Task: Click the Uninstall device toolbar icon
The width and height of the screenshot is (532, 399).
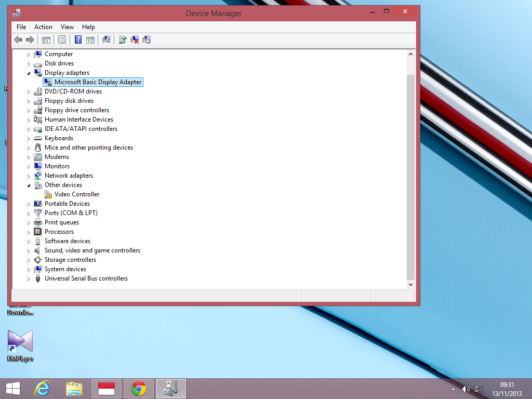Action: click(135, 39)
